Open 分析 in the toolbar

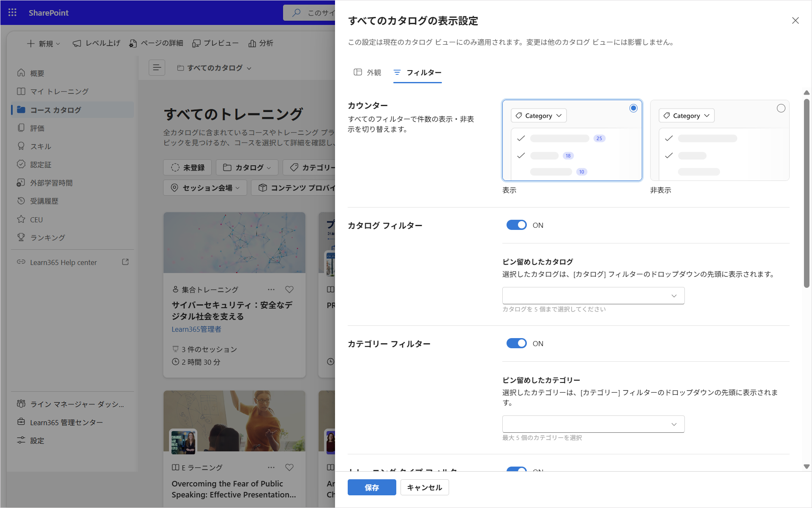261,43
